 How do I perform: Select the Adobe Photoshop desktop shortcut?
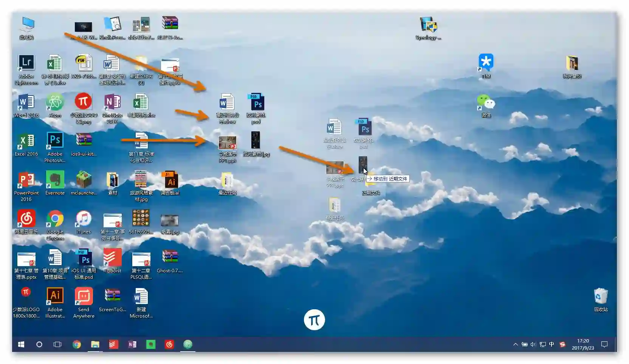55,148
